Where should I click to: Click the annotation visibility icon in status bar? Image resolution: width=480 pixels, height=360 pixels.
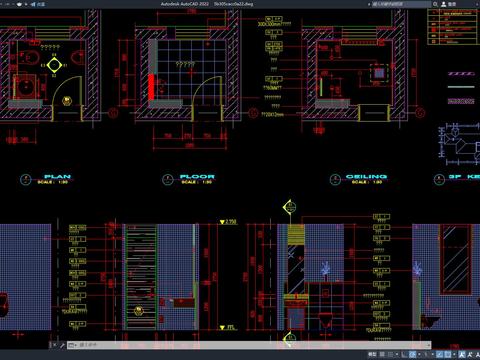(462, 354)
